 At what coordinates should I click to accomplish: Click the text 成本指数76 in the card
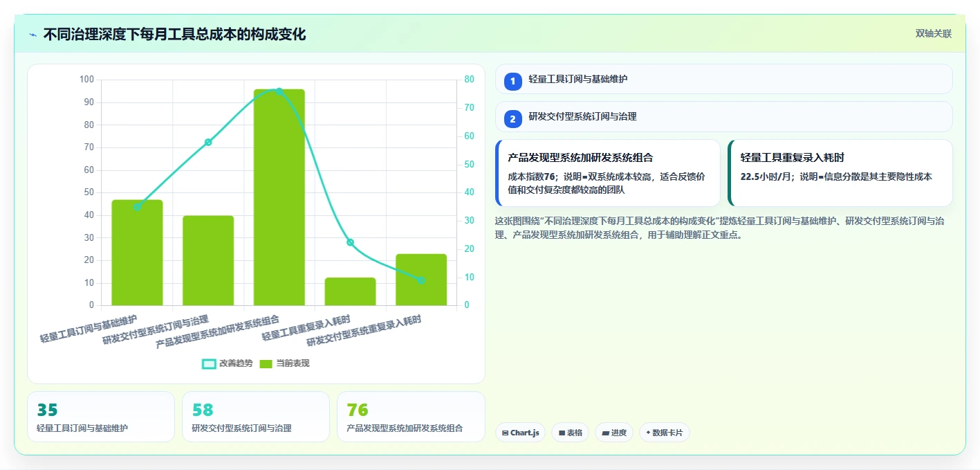533,177
